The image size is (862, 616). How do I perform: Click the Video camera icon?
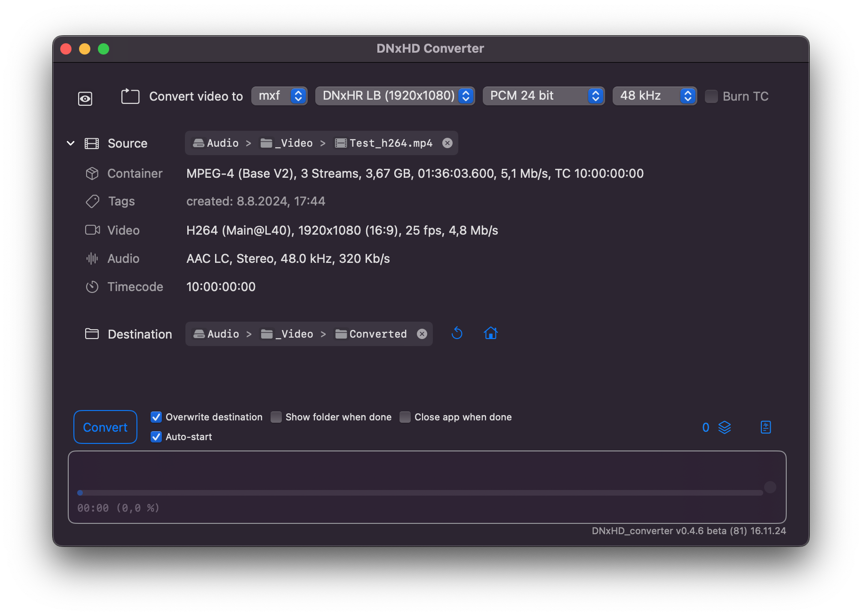coord(93,230)
